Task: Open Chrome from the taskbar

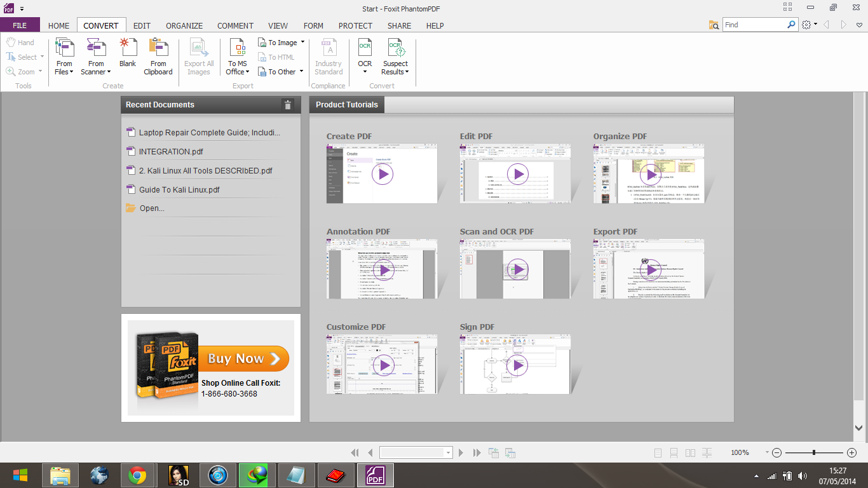Action: point(137,475)
